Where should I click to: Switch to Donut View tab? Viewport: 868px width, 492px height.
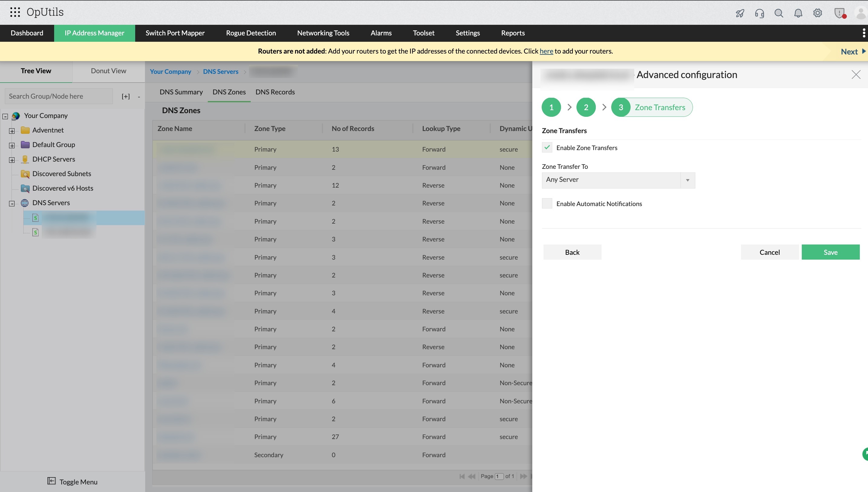point(108,71)
